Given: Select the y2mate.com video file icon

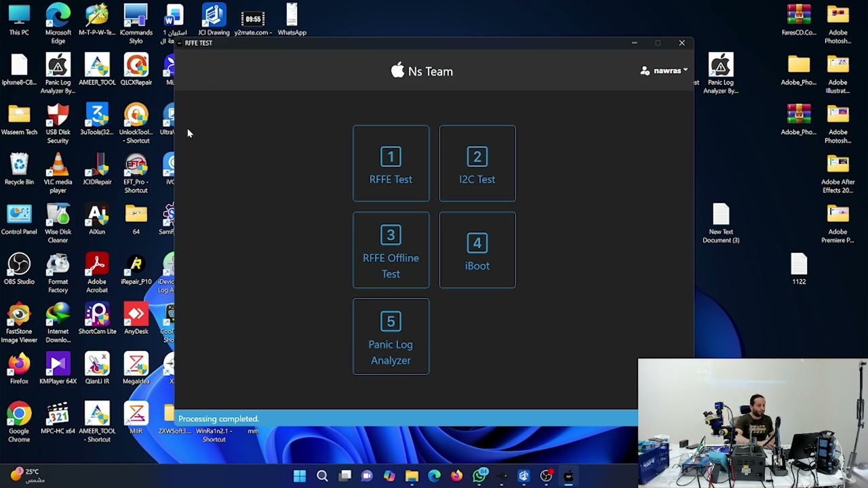Looking at the screenshot, I should (253, 20).
